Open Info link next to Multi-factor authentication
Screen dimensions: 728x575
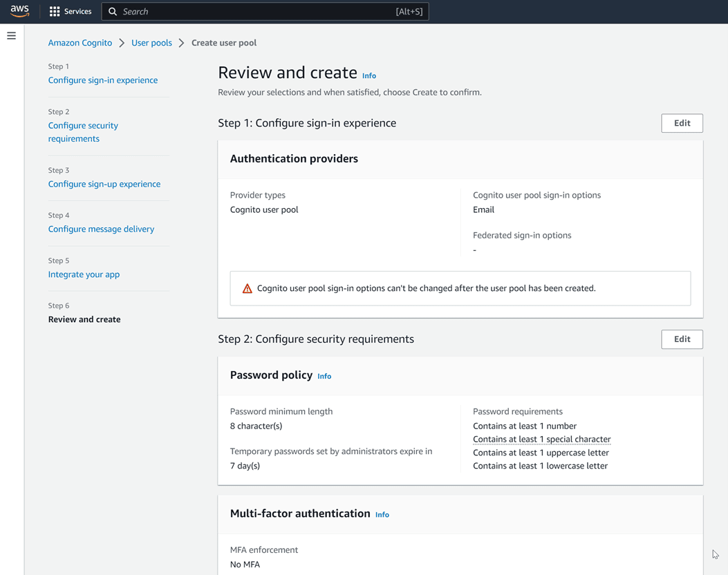382,514
